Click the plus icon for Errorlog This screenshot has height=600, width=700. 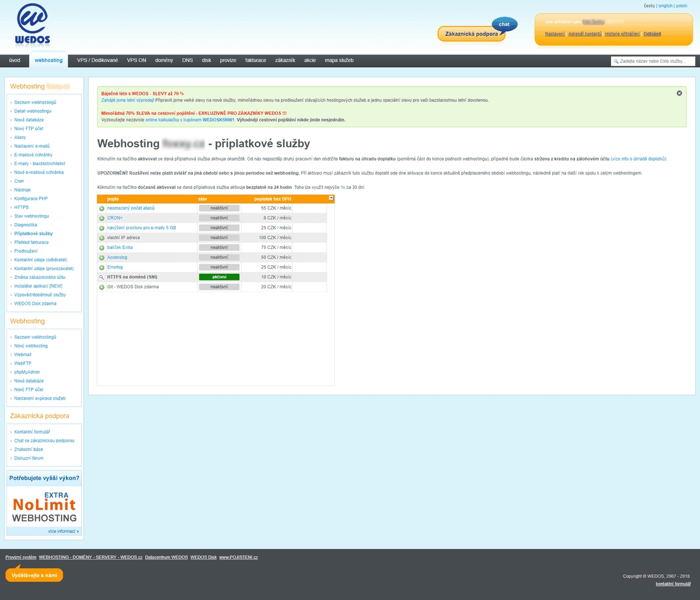point(101,267)
